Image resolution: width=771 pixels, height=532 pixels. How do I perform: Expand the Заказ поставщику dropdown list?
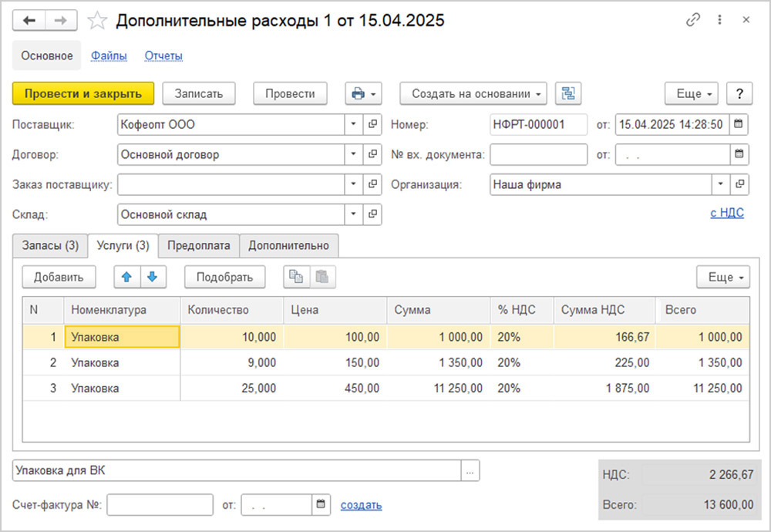point(354,184)
